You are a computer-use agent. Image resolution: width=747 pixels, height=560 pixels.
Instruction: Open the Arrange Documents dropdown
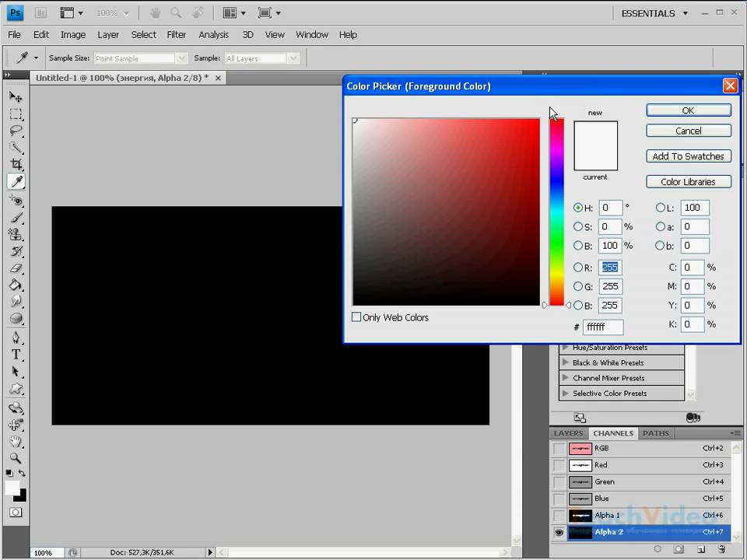(x=234, y=13)
